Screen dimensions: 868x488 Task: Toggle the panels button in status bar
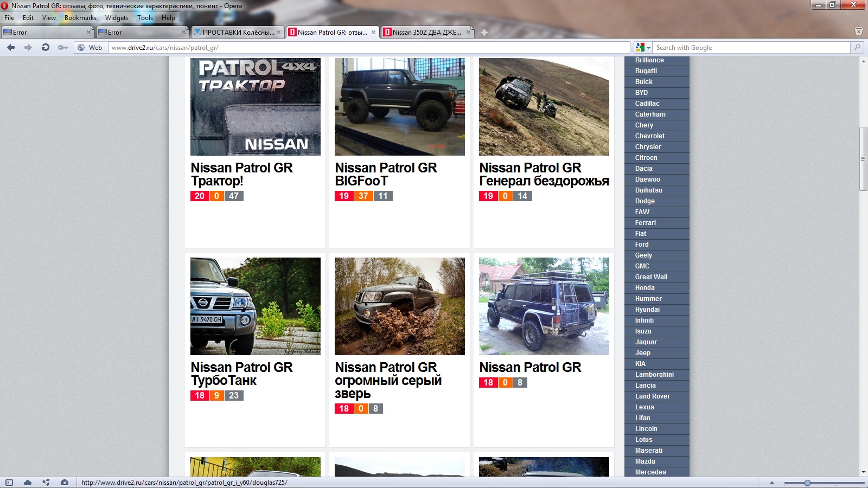9,483
